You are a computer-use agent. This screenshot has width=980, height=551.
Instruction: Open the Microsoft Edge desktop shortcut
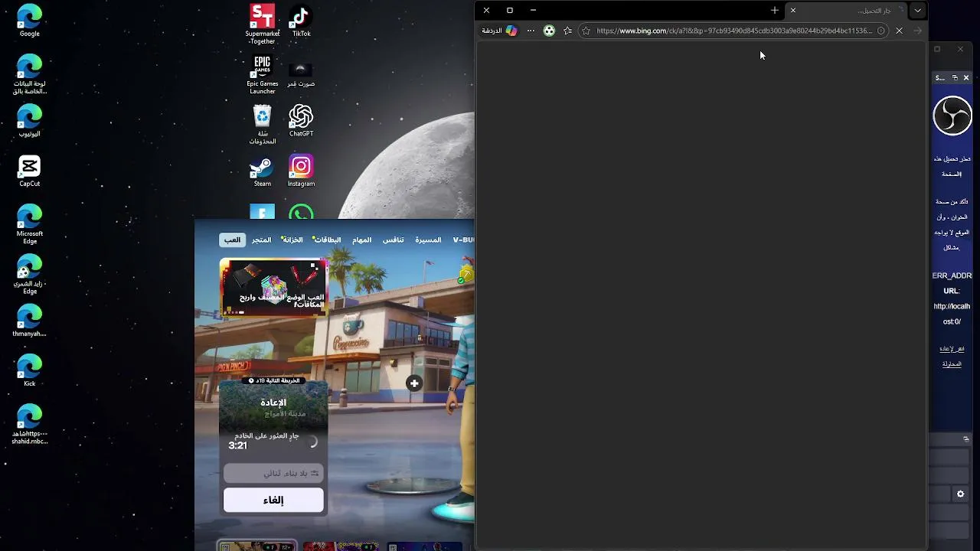pos(29,224)
